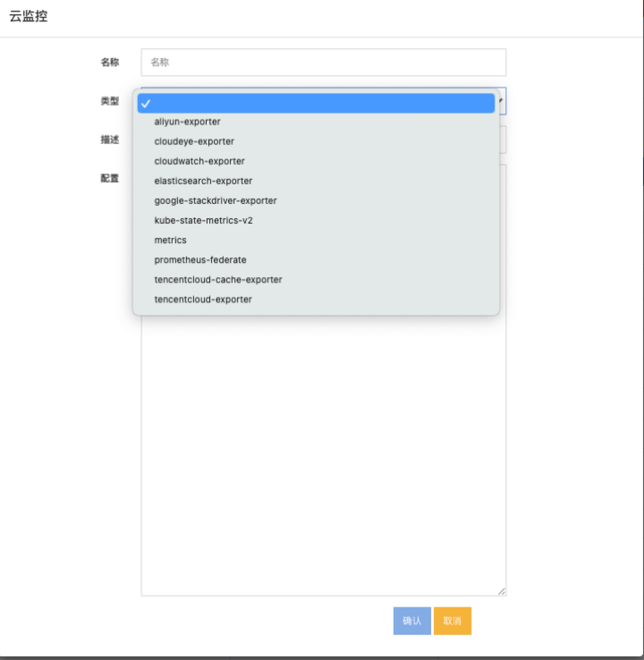
Task: Choose tencentcloud-exporter entry
Action: tap(203, 299)
